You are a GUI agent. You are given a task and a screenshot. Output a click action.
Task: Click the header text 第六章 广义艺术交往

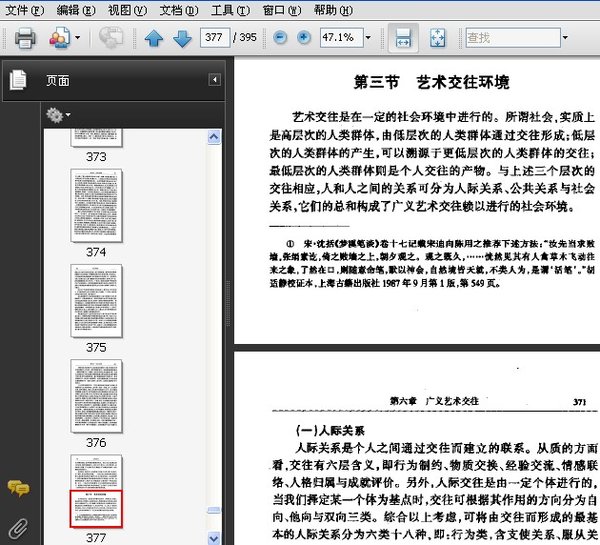(x=434, y=401)
